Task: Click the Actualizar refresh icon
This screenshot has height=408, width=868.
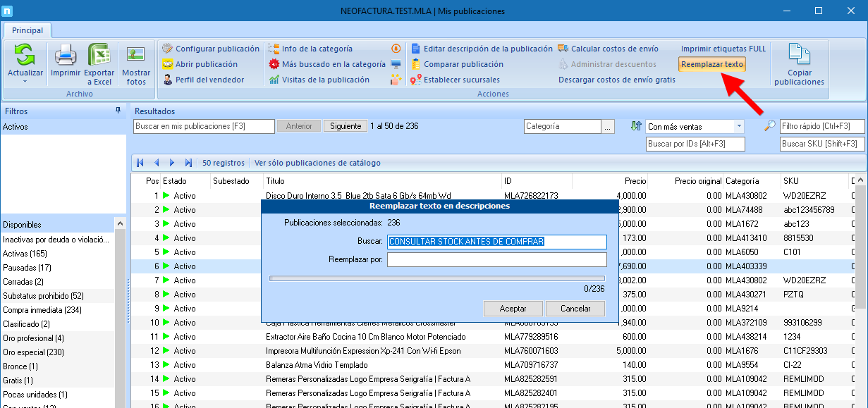Action: pyautogui.click(x=25, y=55)
